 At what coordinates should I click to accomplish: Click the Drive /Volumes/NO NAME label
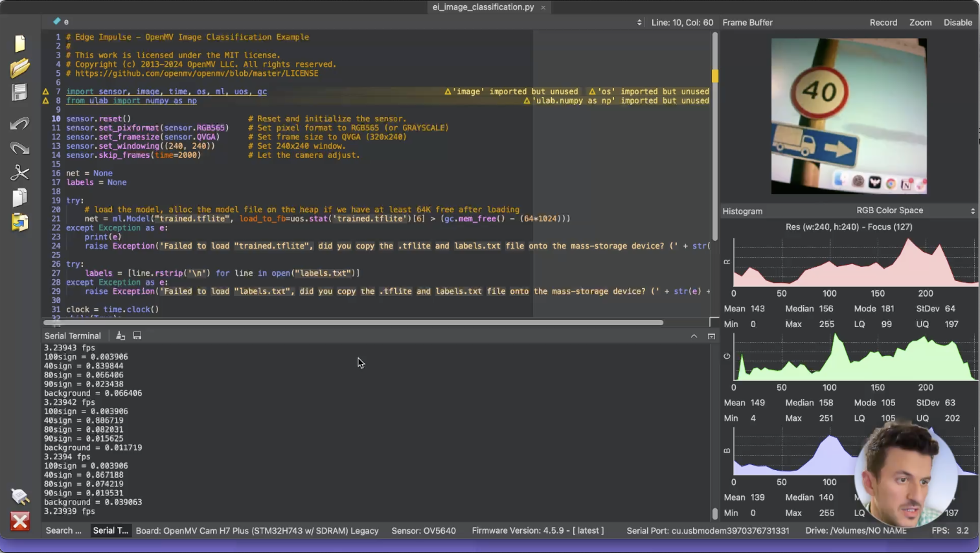click(x=856, y=530)
